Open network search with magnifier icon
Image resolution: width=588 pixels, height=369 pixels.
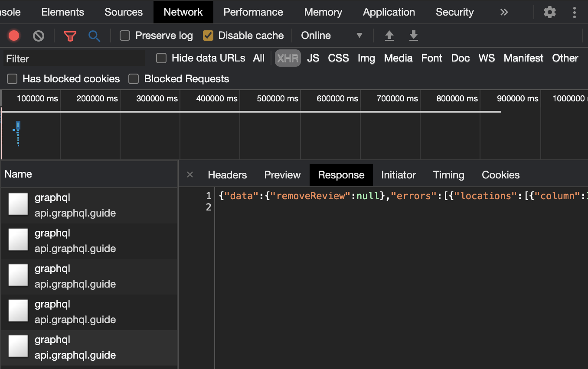click(x=94, y=36)
